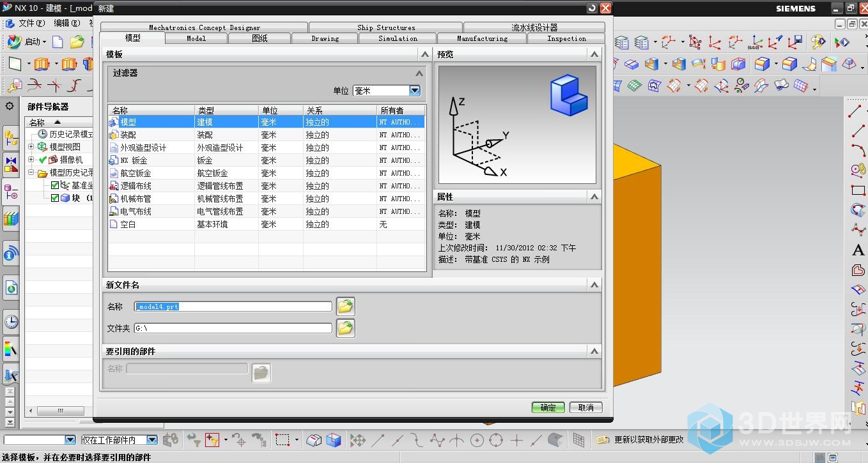Switch to the Drawing tab
This screenshot has width=868, height=463.
pos(325,38)
